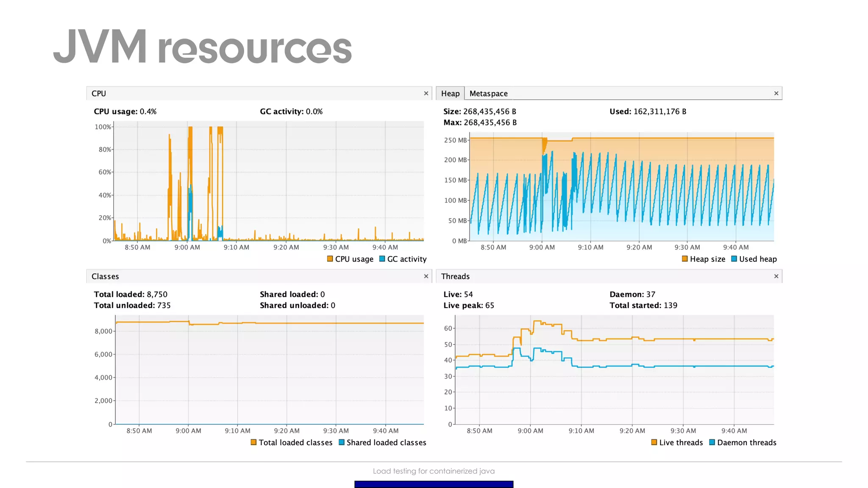
Task: Click the CPU panel title label
Action: click(99, 93)
